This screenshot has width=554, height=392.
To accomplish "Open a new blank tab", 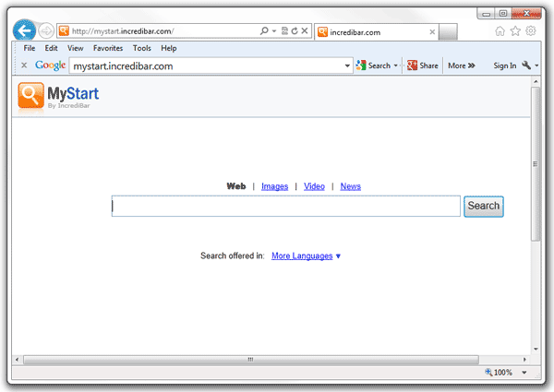I will click(x=448, y=32).
